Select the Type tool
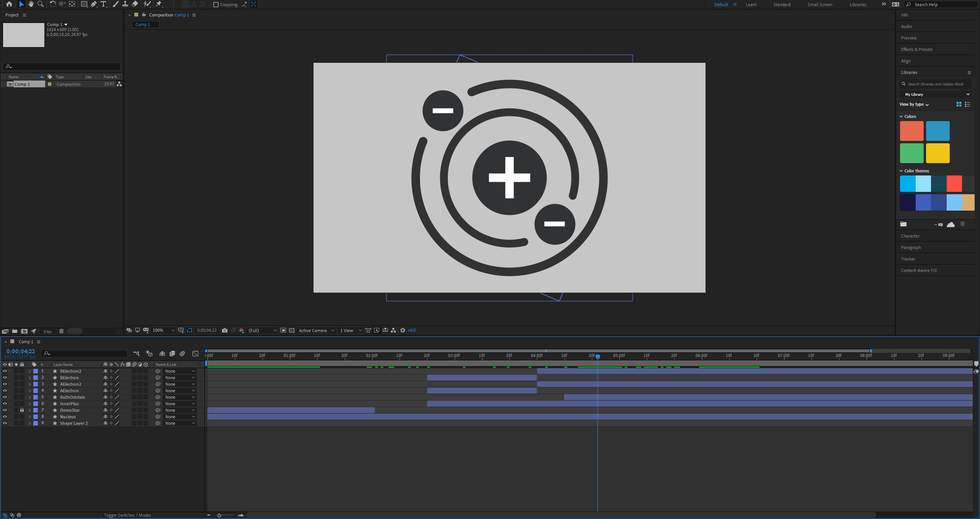The height and width of the screenshot is (519, 980). (103, 4)
